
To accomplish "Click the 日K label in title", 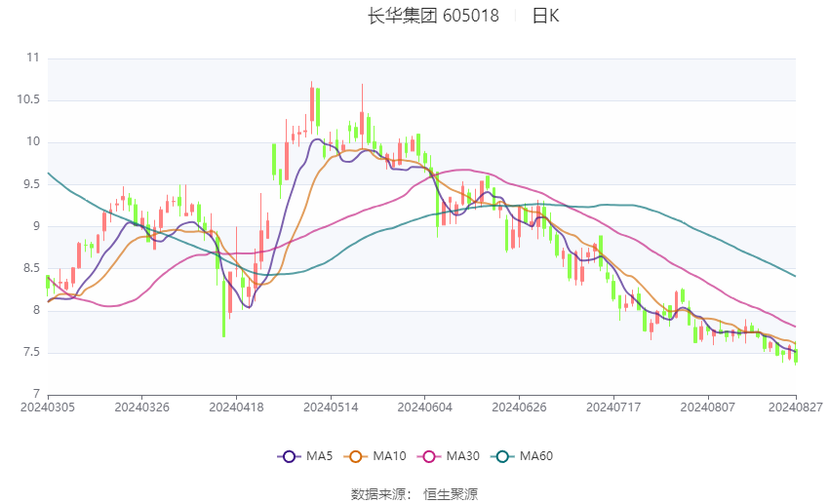I will tap(545, 16).
